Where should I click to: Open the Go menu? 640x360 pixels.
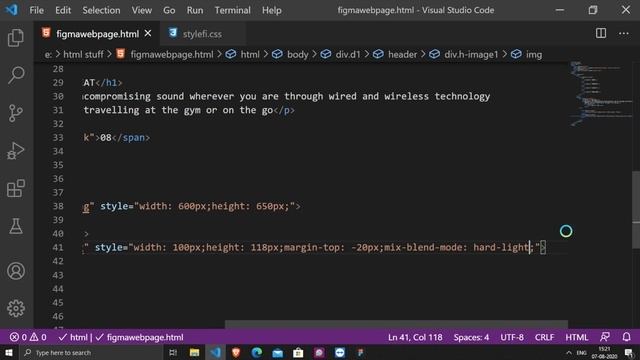169,10
